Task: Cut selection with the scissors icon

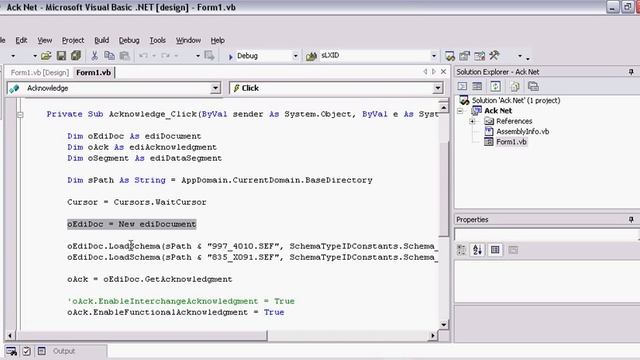Action: pyautogui.click(x=94, y=56)
